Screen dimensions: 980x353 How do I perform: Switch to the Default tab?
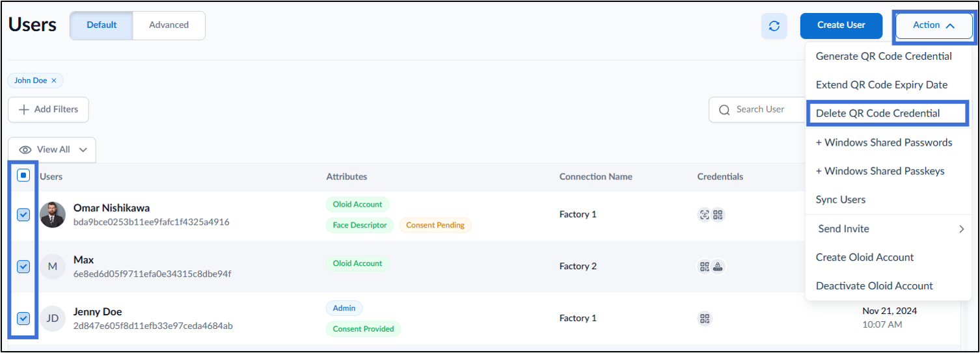pyautogui.click(x=102, y=25)
